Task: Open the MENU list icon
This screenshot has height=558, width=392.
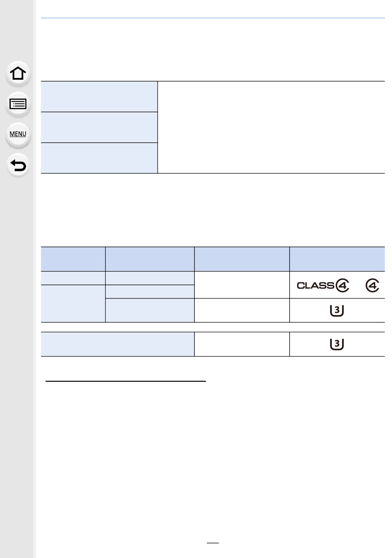Action: [18, 134]
